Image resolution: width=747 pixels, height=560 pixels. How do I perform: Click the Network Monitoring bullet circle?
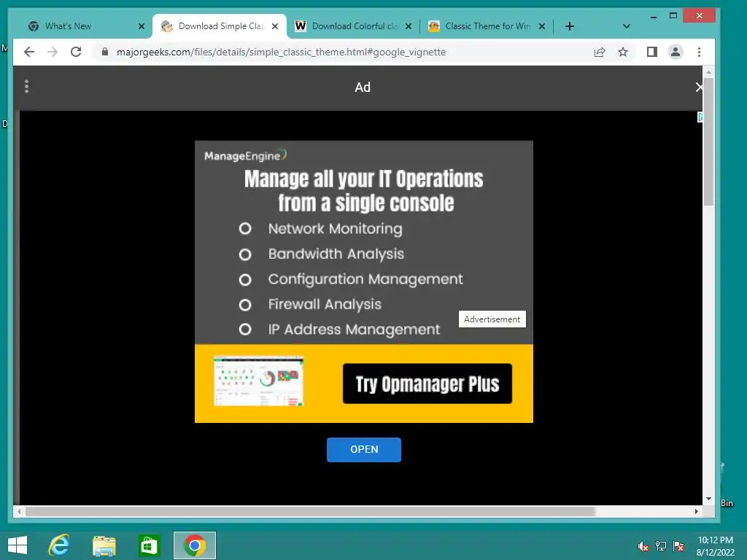pyautogui.click(x=245, y=228)
